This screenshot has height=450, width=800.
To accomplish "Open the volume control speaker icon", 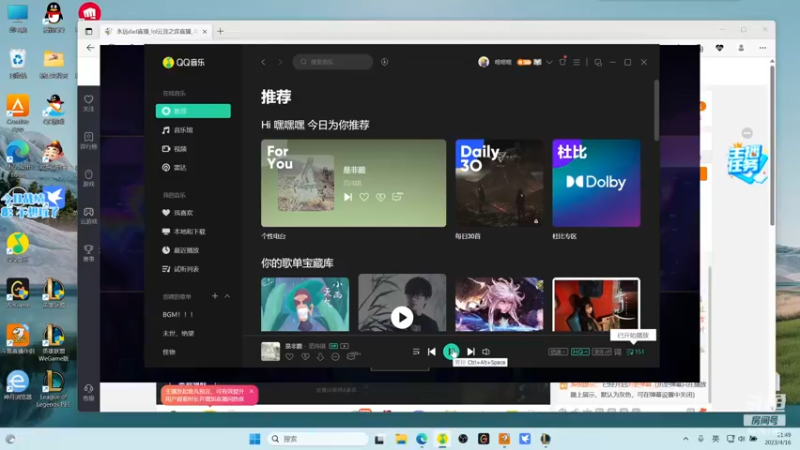I will (x=486, y=352).
